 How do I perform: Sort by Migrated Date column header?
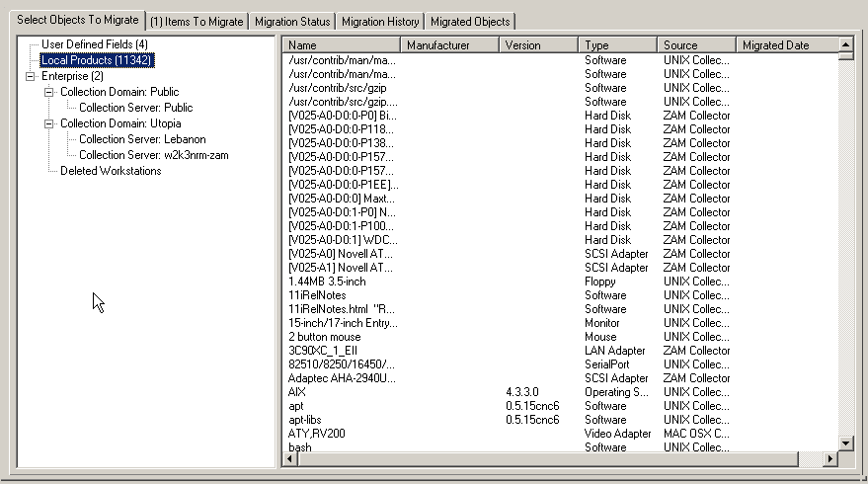(787, 45)
